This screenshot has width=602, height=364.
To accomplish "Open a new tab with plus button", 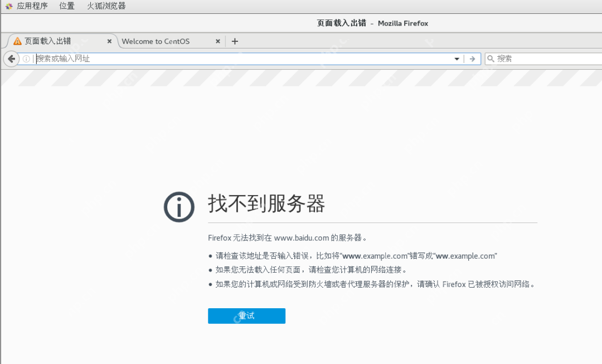I will pos(235,41).
